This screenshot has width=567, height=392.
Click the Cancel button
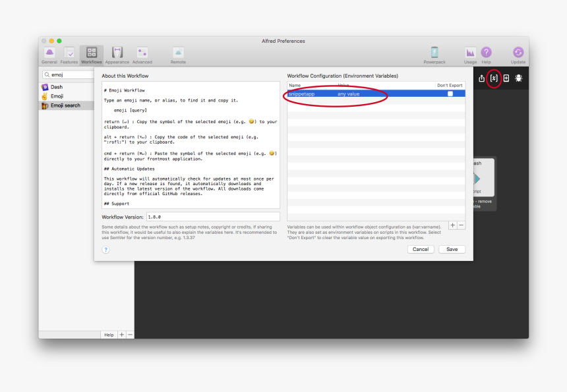[421, 249]
